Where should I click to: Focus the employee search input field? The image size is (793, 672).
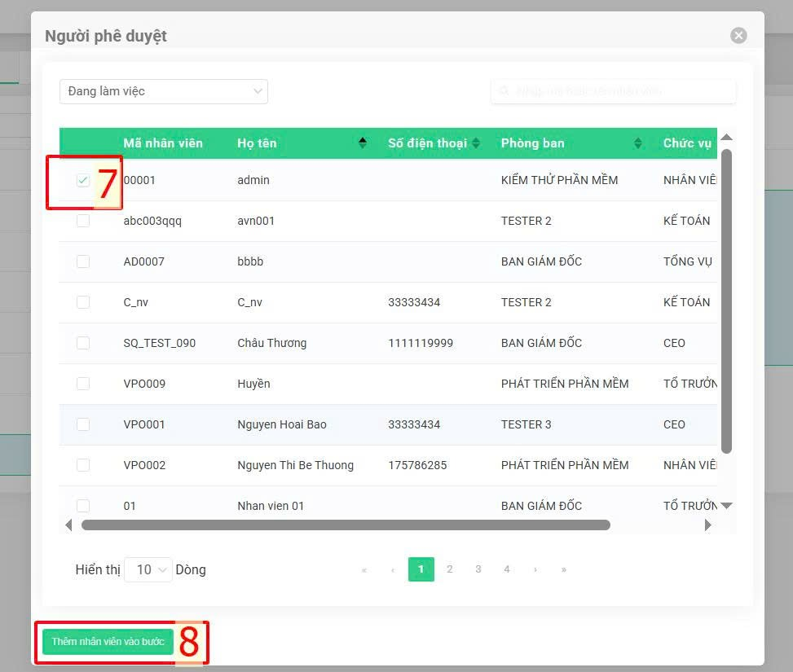pyautogui.click(x=613, y=91)
